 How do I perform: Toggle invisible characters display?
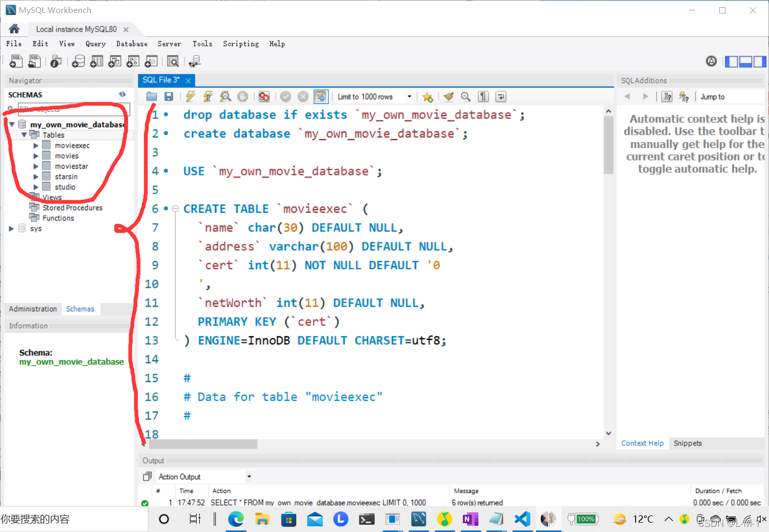coord(483,97)
